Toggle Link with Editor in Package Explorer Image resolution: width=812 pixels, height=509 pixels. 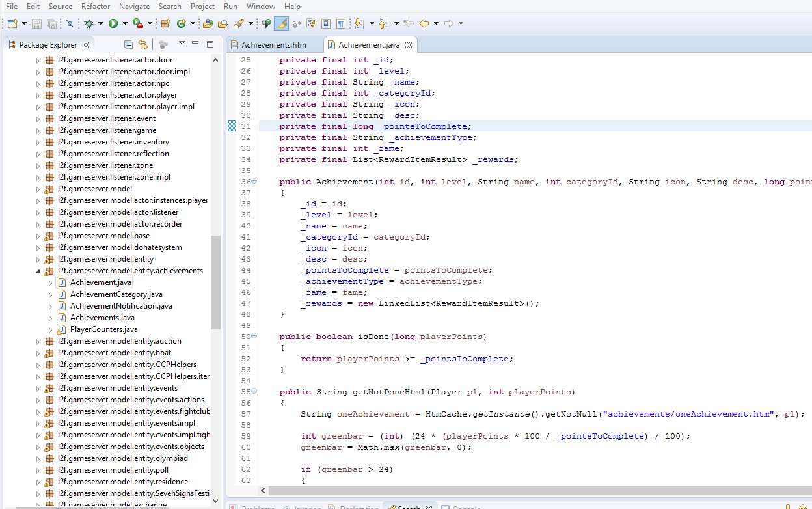[x=142, y=45]
